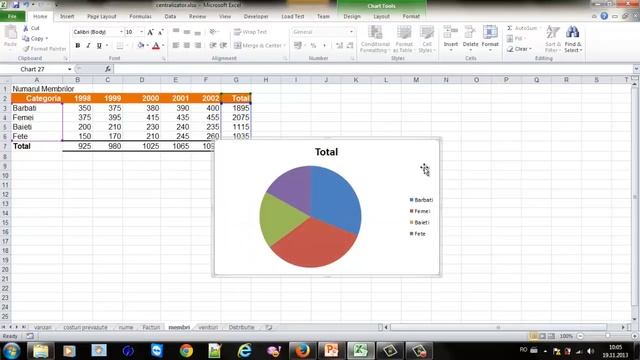Switch to the Page Layout tab

coord(102,16)
